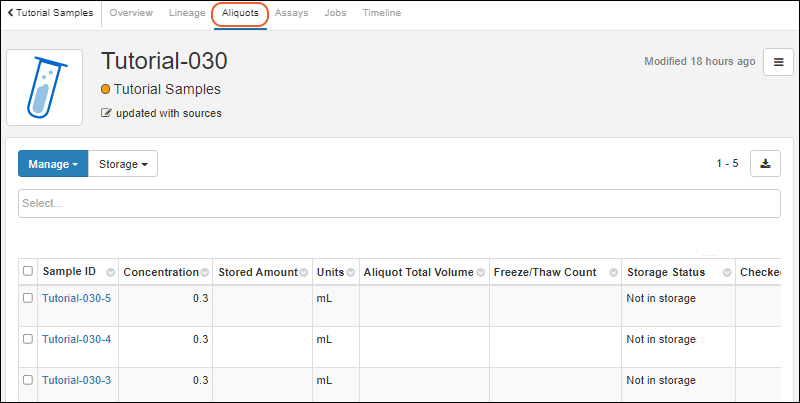Switch to the Assays tab
Image resolution: width=800 pixels, height=403 pixels.
pos(292,13)
